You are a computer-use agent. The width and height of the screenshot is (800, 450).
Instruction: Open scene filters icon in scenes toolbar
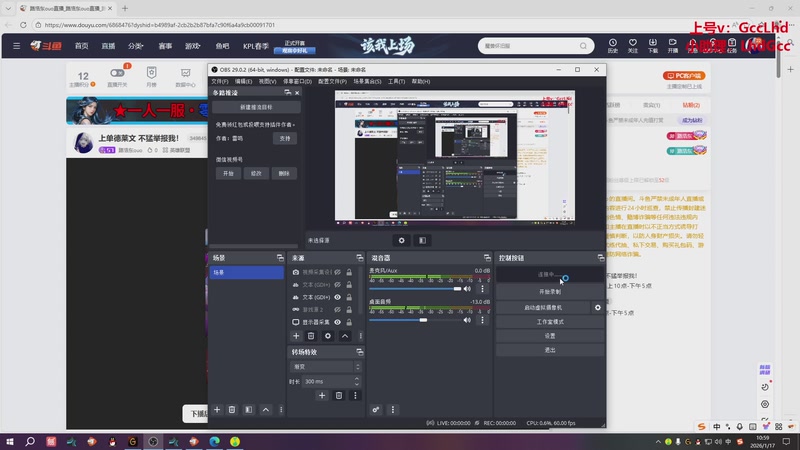(x=248, y=410)
